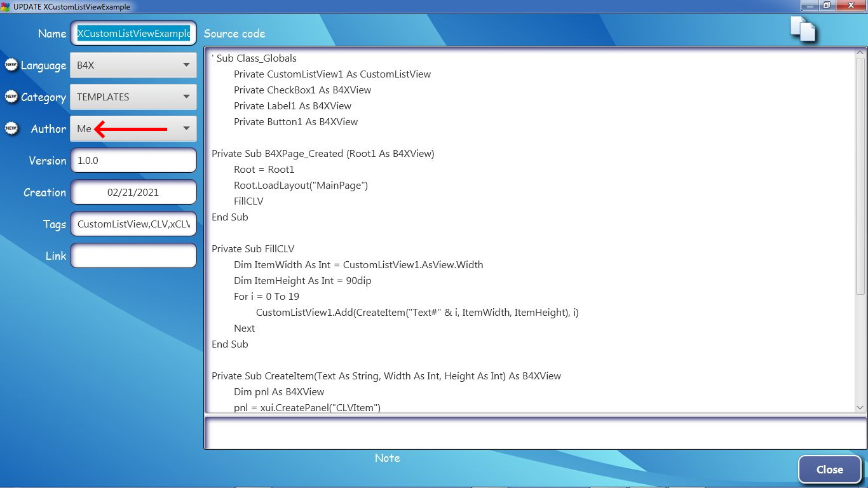Click the line "Private Label1 As B4XView"
This screenshot has width=868, height=488.
[x=292, y=106]
